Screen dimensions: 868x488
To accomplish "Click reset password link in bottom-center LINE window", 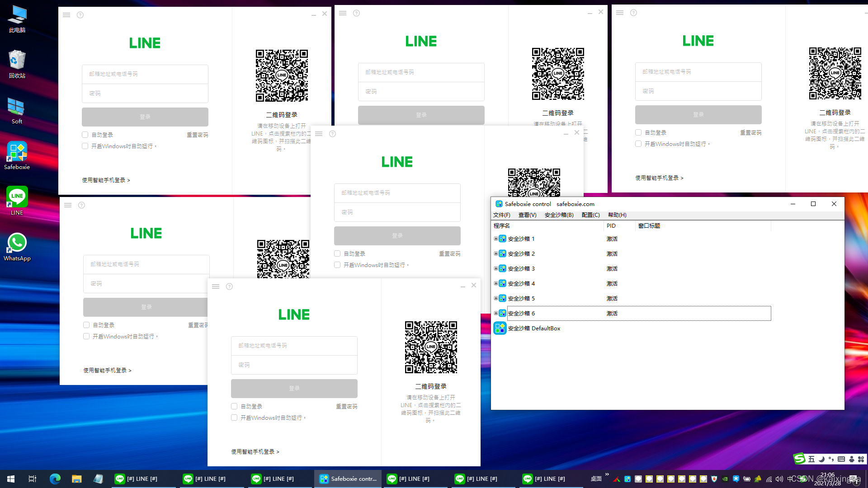I will pyautogui.click(x=346, y=407).
